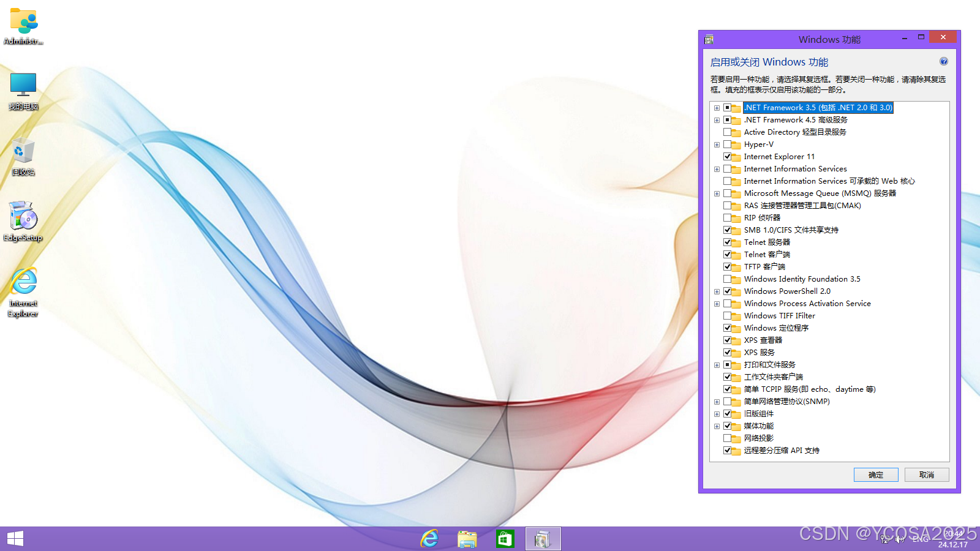Expand the Hyper-V tree node
The width and height of the screenshot is (980, 551).
click(x=717, y=144)
